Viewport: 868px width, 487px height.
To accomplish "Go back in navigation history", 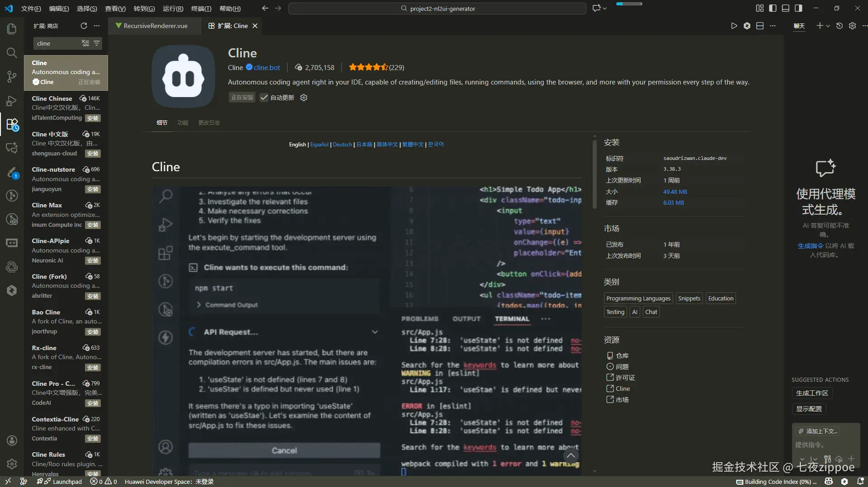I will pyautogui.click(x=265, y=8).
